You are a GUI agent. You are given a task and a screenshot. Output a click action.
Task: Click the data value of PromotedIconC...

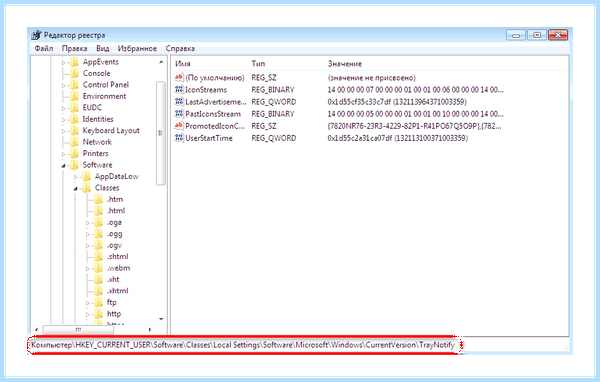click(x=414, y=126)
